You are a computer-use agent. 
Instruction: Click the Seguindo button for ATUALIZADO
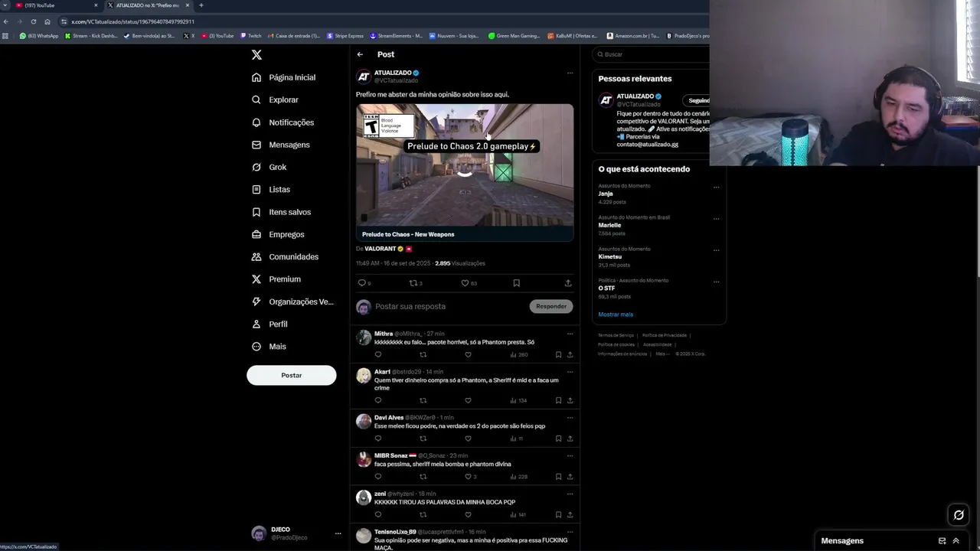click(697, 100)
